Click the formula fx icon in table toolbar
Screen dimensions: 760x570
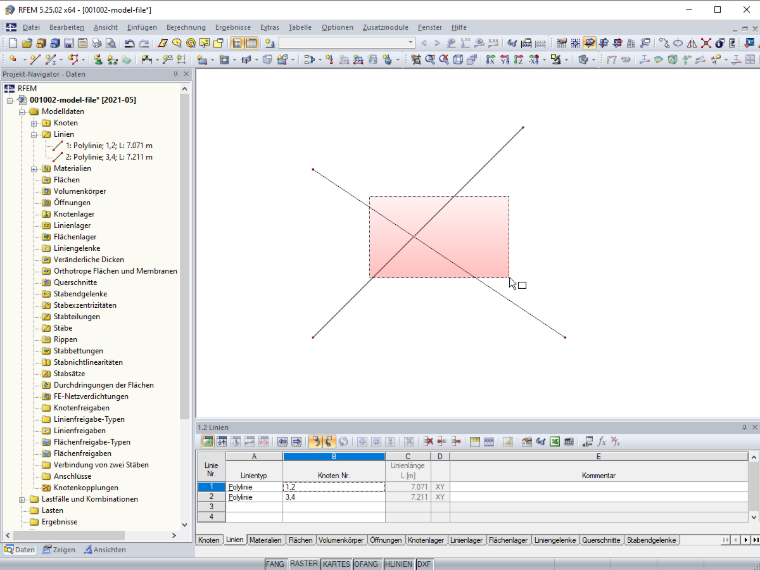pyautogui.click(x=602, y=442)
